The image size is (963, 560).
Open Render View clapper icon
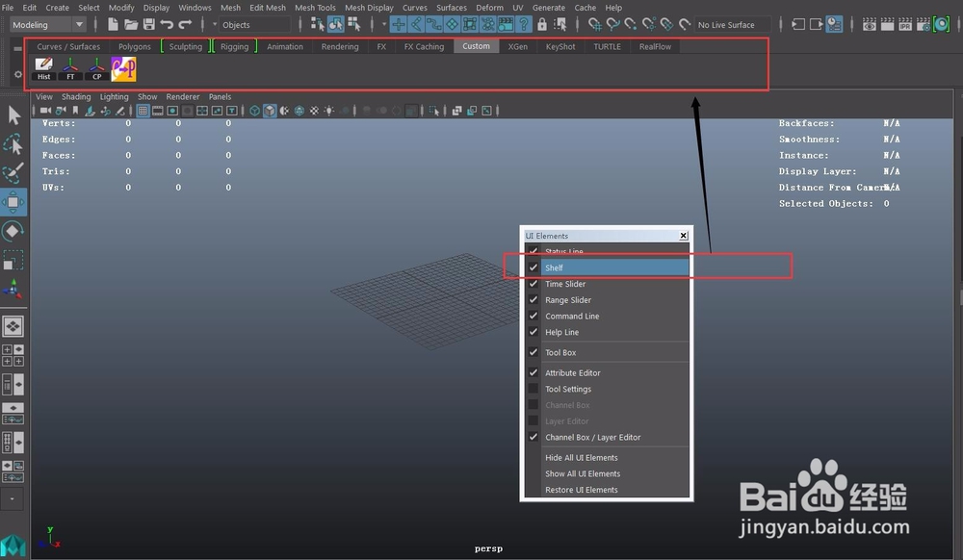869,24
